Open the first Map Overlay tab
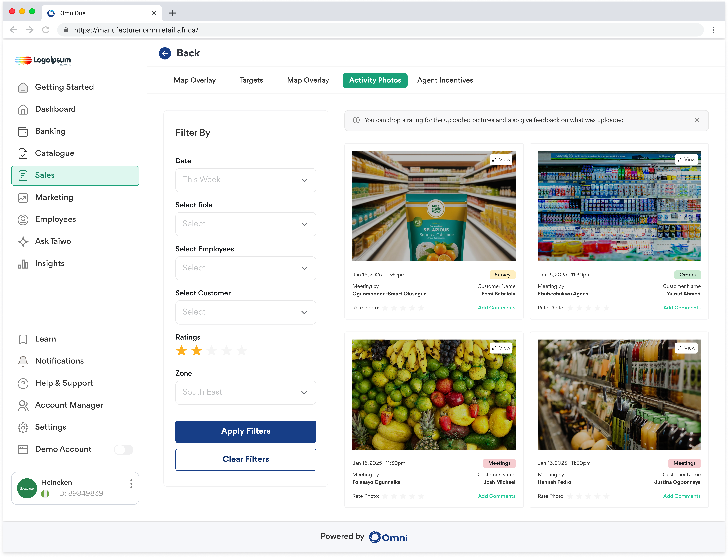This screenshot has height=560, width=728. (195, 80)
